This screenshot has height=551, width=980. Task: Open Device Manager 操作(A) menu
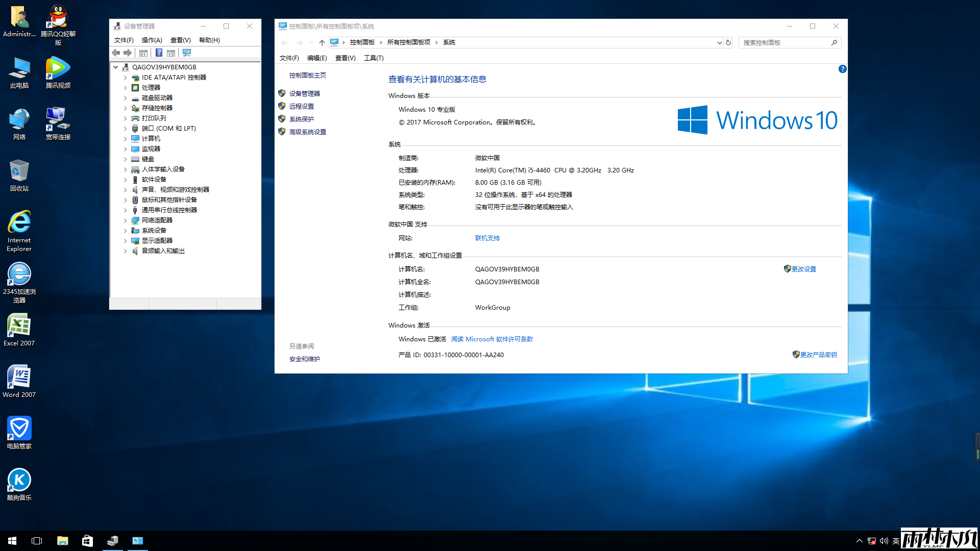pyautogui.click(x=152, y=40)
